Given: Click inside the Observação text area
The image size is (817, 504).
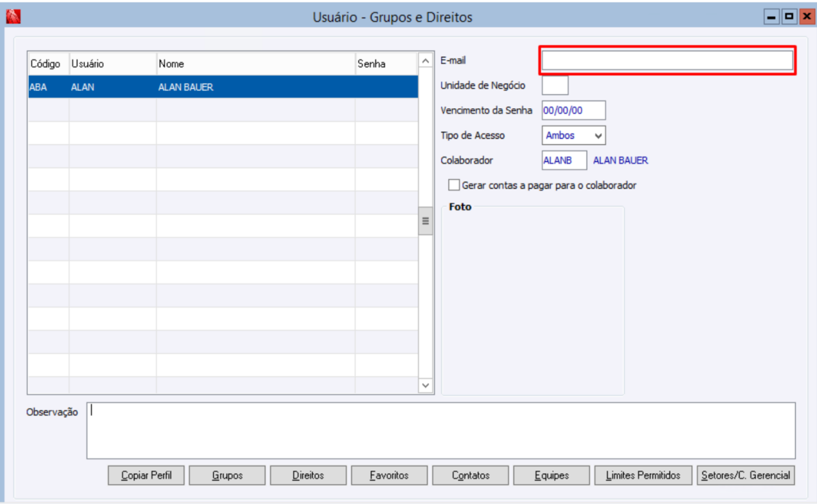Looking at the screenshot, I should 441,431.
